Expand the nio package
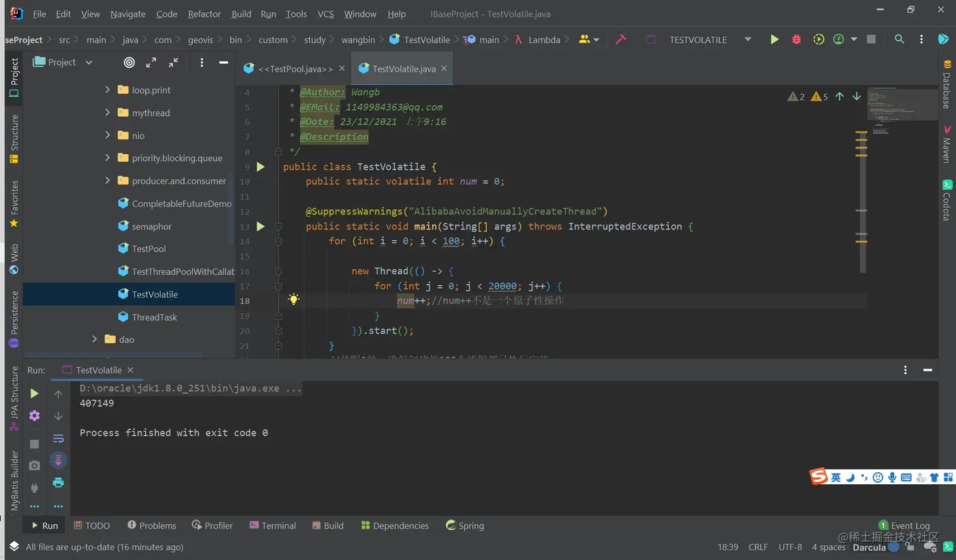956x560 pixels. (107, 135)
